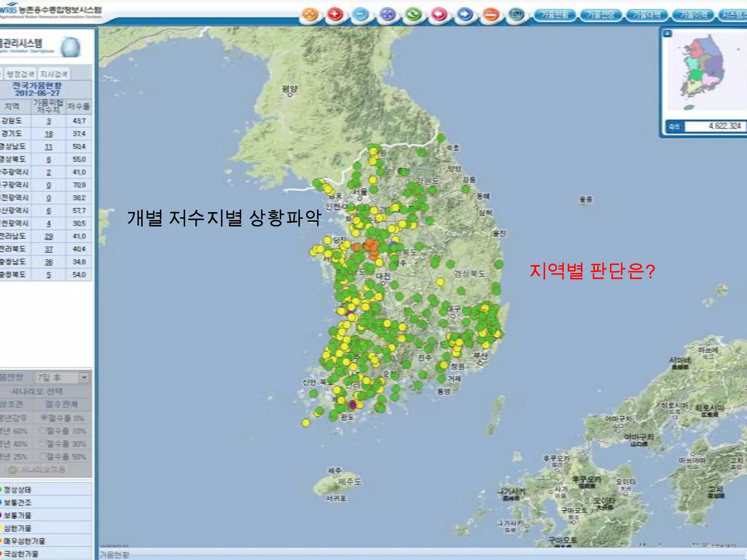
Task: Click the 전국가뭄현황 2012-06-27 title
Action: click(x=37, y=89)
